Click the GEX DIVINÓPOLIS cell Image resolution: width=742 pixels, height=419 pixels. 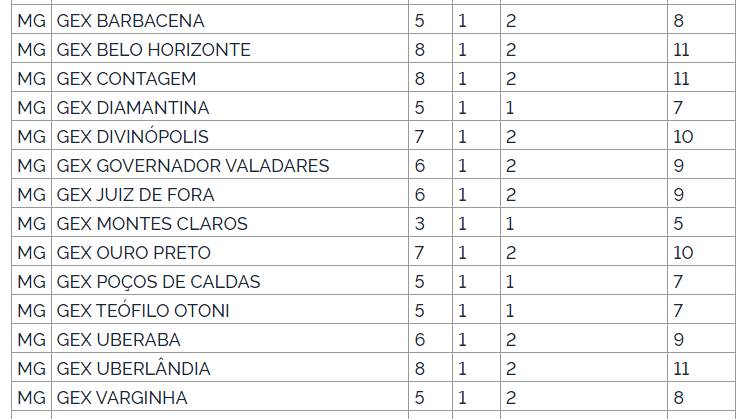[230, 136]
